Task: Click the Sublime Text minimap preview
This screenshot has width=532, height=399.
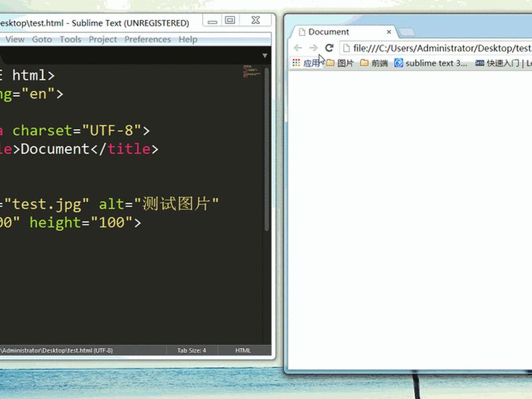Action: click(252, 71)
